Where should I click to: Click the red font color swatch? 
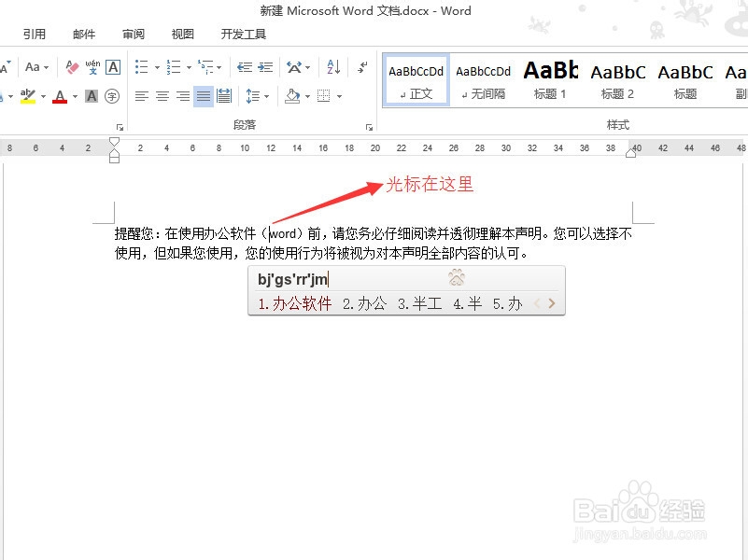pos(60,97)
